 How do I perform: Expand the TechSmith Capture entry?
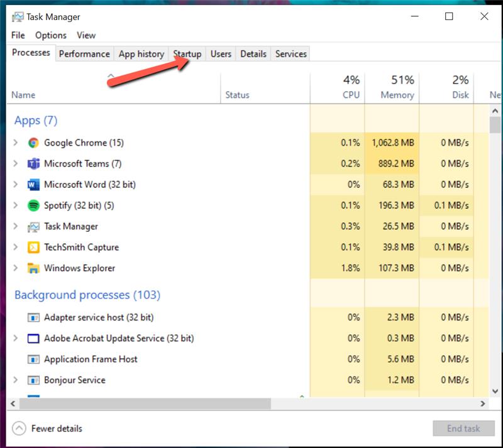coord(15,247)
